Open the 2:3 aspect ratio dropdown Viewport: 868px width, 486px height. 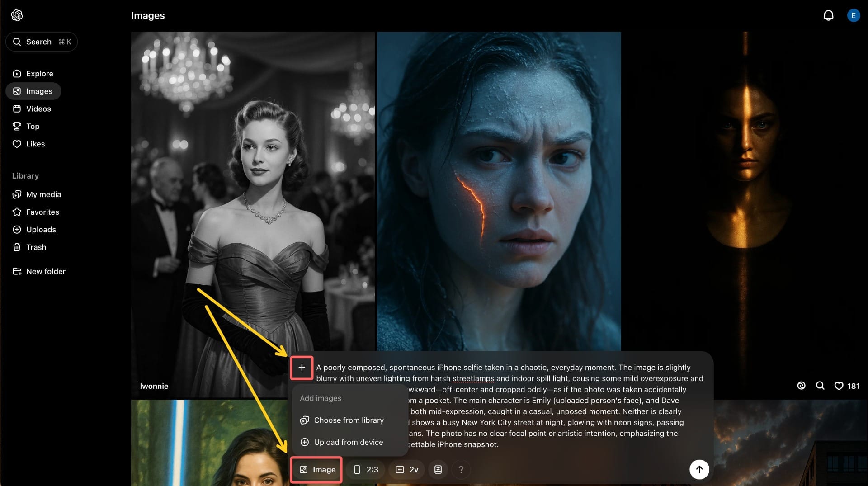click(365, 470)
